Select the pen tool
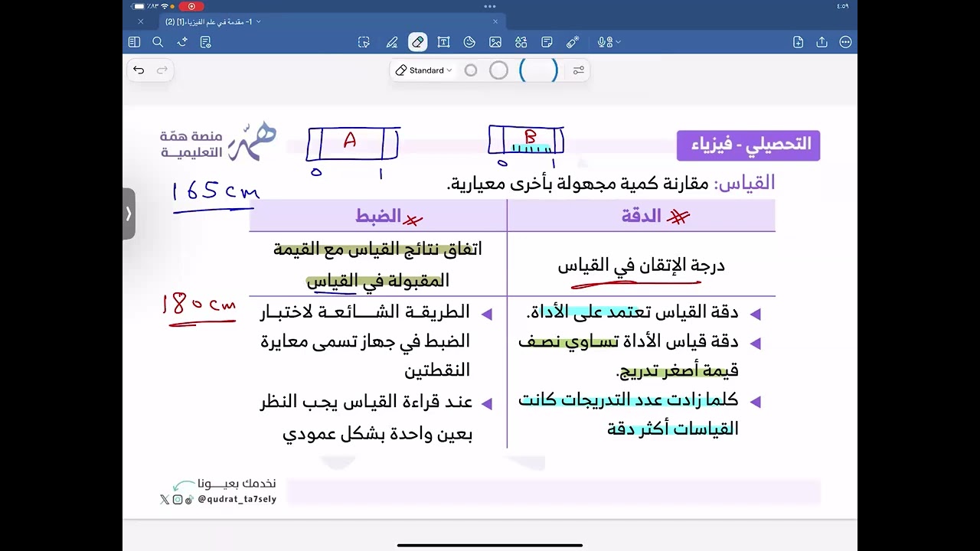This screenshot has height=551, width=980. pyautogui.click(x=392, y=42)
